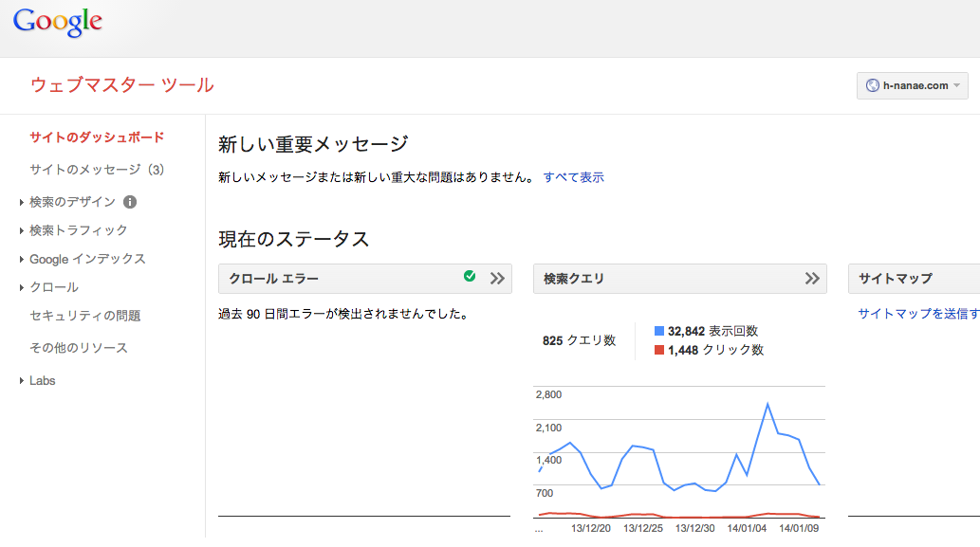Click the green check icon on クロール エラー
The width and height of the screenshot is (980, 547).
click(x=470, y=276)
